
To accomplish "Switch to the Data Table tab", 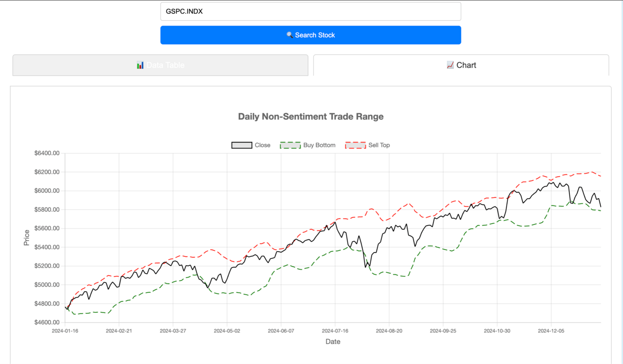I will coord(161,65).
